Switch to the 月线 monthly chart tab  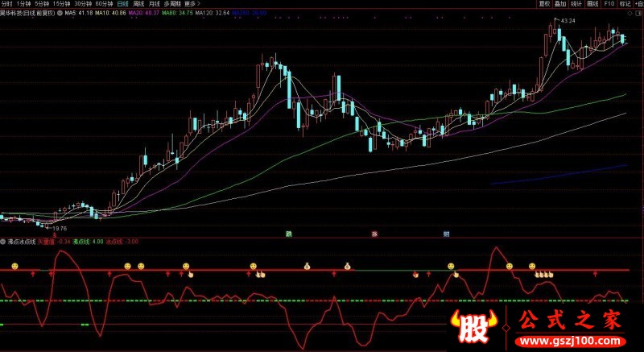point(155,4)
